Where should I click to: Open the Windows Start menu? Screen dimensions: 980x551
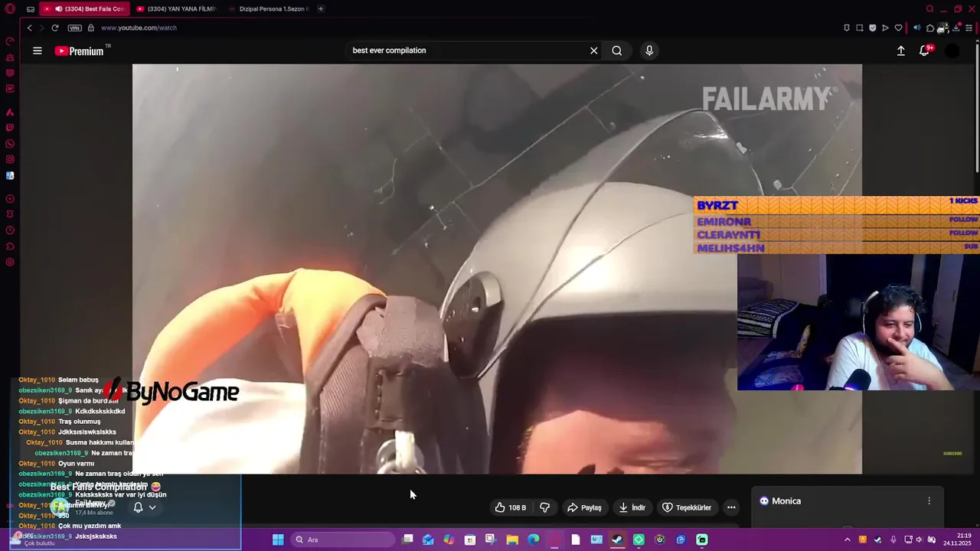point(278,540)
